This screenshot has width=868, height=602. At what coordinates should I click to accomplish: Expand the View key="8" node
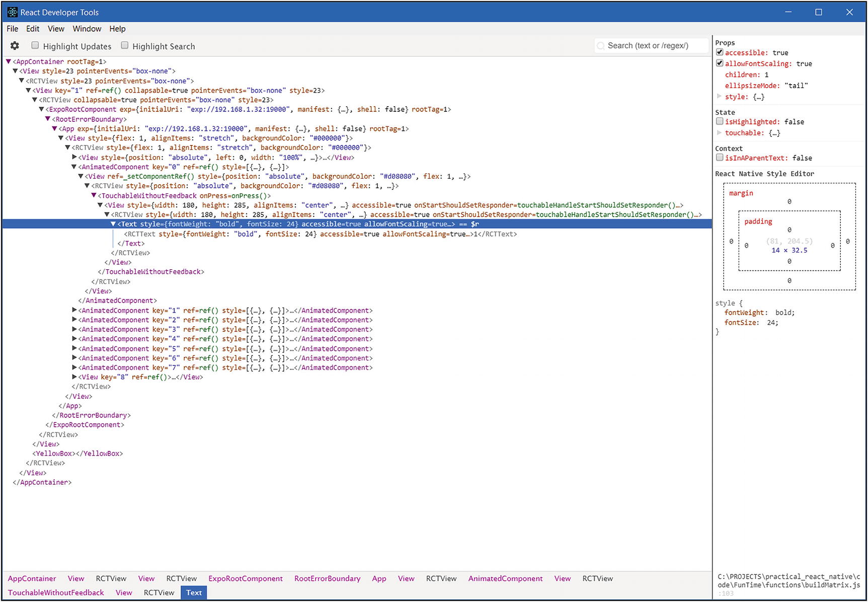click(x=74, y=377)
